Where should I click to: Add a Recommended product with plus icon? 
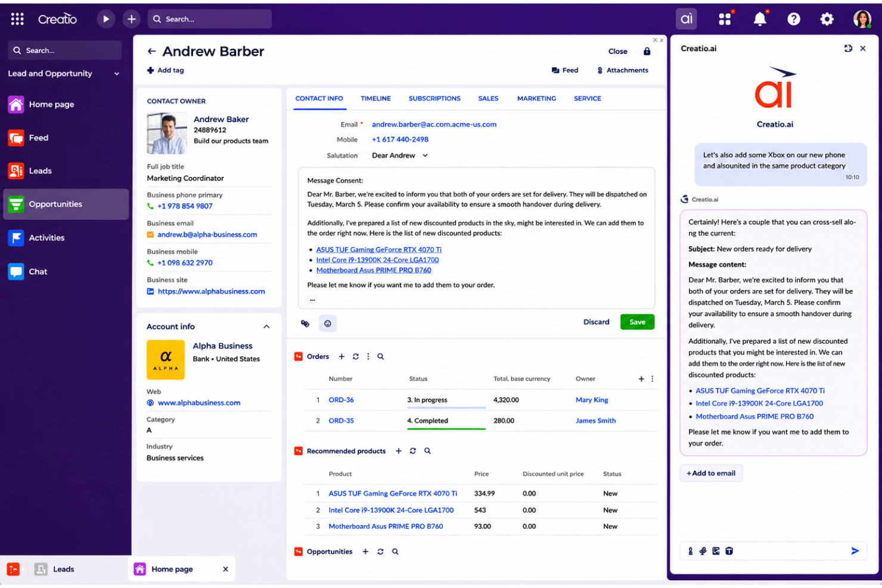399,452
